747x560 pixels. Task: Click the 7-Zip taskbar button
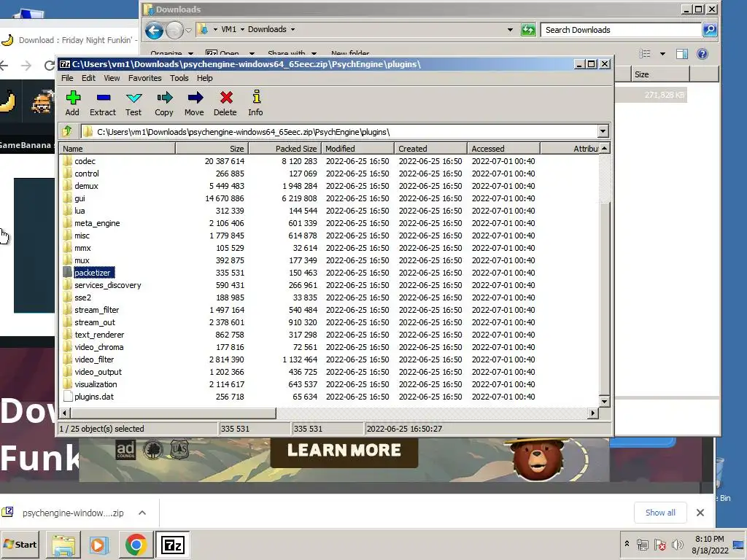[172, 545]
